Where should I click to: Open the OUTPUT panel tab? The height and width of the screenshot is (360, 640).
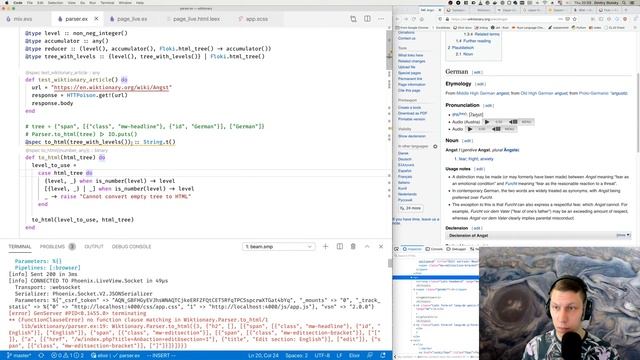pos(94,247)
